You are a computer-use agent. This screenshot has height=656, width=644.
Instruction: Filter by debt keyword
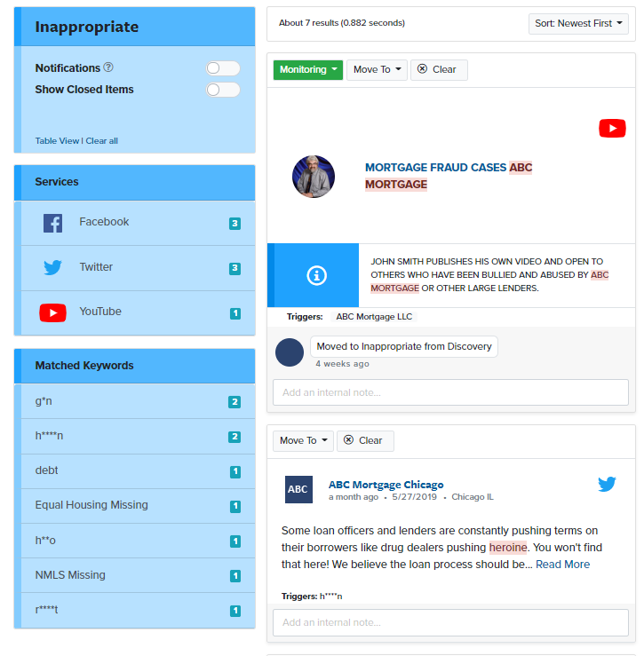coord(139,471)
